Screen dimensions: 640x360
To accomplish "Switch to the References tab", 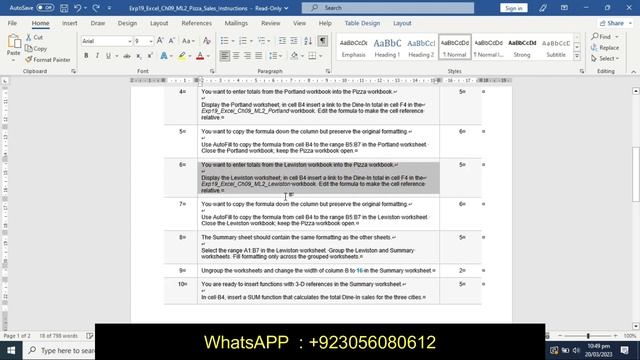I will pos(196,23).
